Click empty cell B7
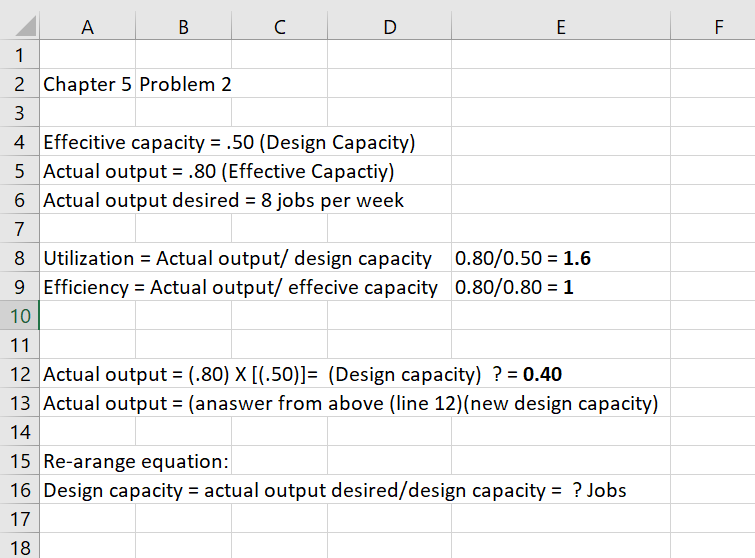Image resolution: width=755 pixels, height=558 pixels. coord(183,229)
